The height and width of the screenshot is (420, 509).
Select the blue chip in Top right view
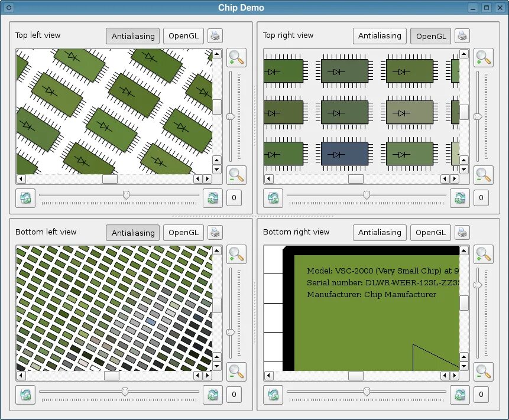pyautogui.click(x=345, y=154)
